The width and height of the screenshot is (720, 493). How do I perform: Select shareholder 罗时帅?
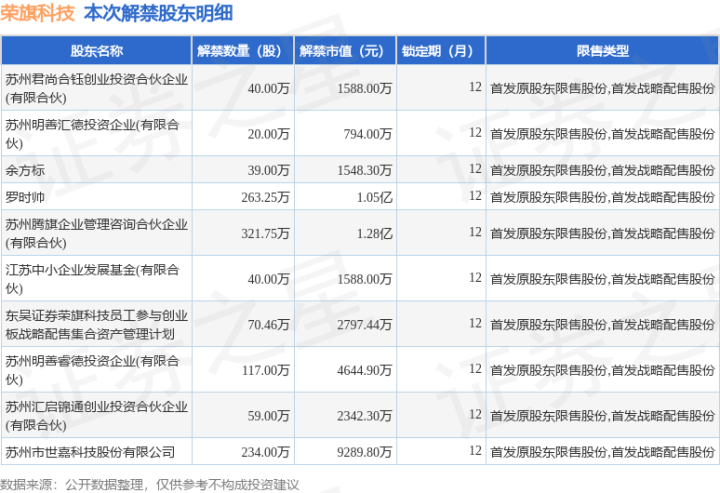[25, 197]
